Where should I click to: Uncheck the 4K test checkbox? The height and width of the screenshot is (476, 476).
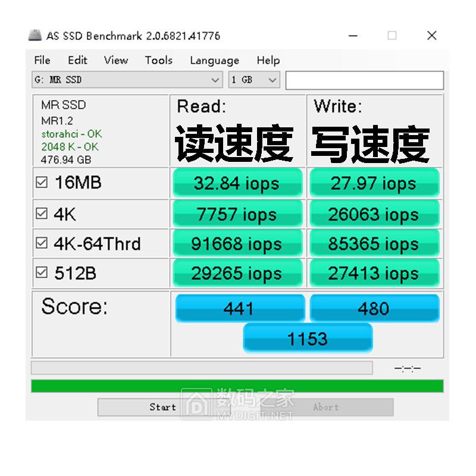pyautogui.click(x=42, y=214)
